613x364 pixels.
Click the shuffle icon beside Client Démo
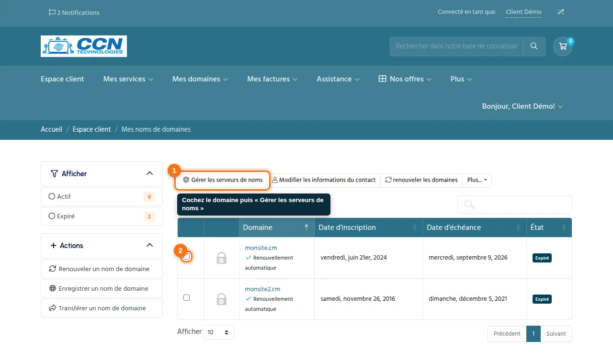(x=560, y=12)
